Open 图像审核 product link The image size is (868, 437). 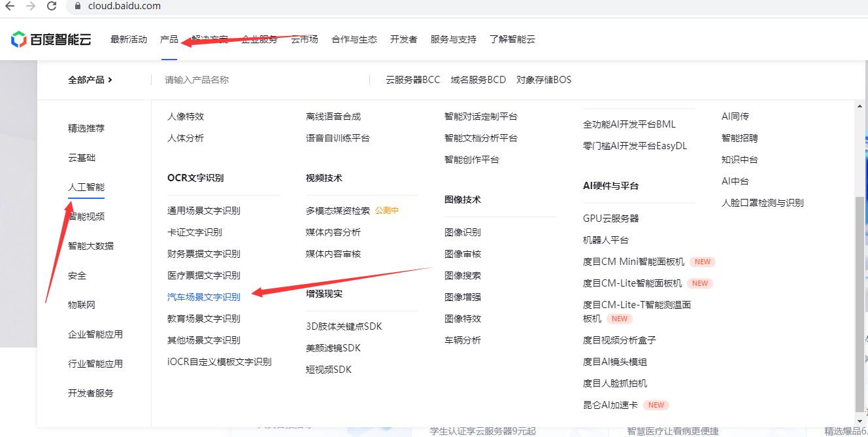coord(463,254)
